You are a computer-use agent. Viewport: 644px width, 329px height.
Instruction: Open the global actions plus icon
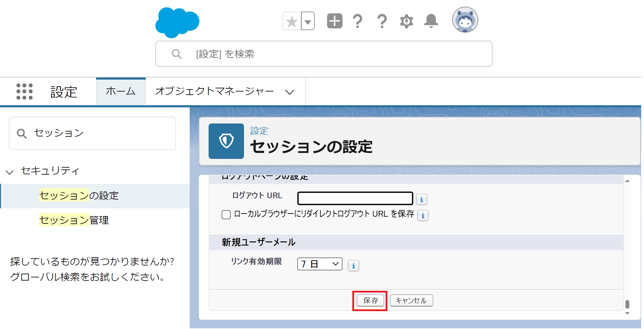point(334,21)
